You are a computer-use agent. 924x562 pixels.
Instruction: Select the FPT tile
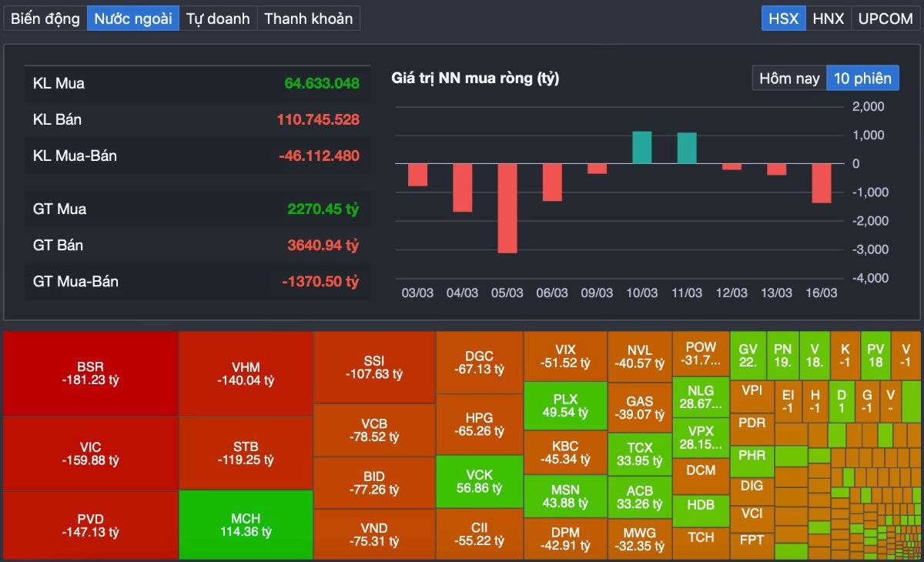(752, 545)
